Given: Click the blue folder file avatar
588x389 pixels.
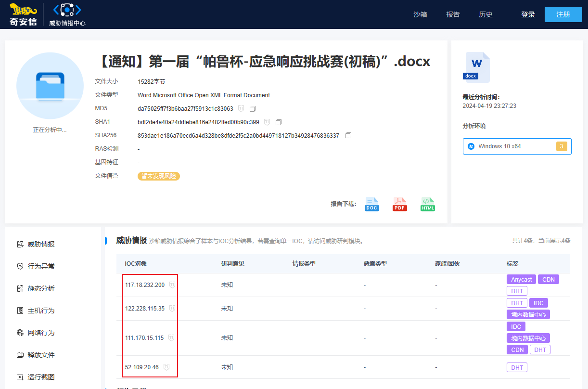Looking at the screenshot, I should pos(50,86).
